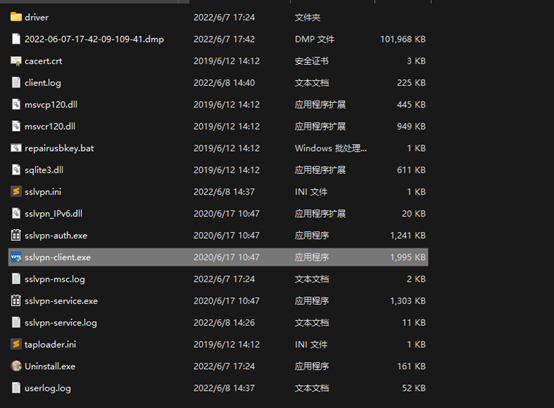
Task: Select the sslvpn-msc.log file name
Action: [55, 279]
